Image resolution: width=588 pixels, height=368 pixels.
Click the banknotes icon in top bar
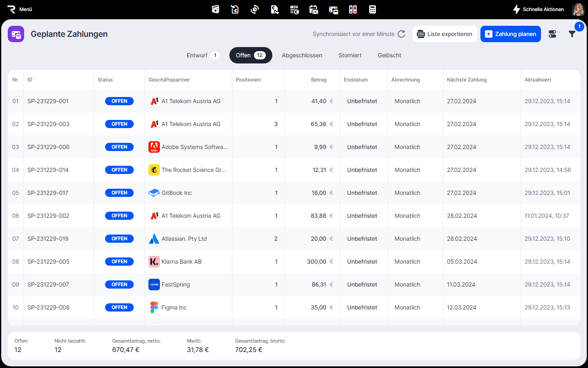click(x=215, y=9)
